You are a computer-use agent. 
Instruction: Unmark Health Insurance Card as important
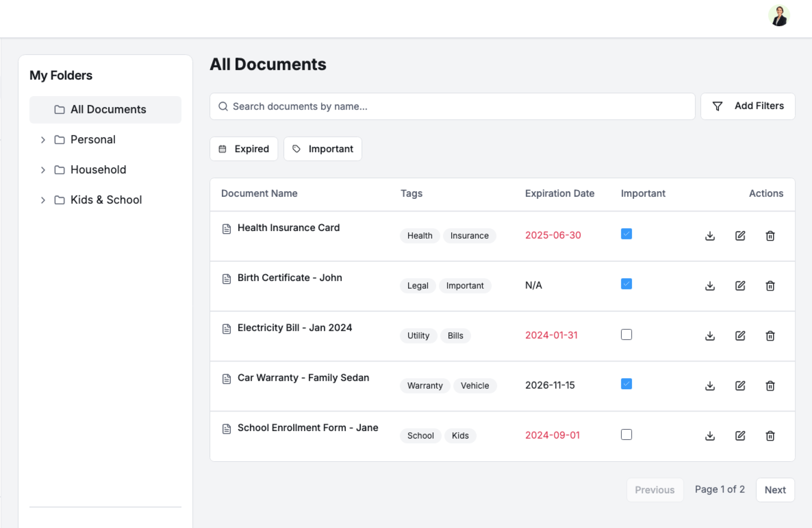pyautogui.click(x=626, y=234)
